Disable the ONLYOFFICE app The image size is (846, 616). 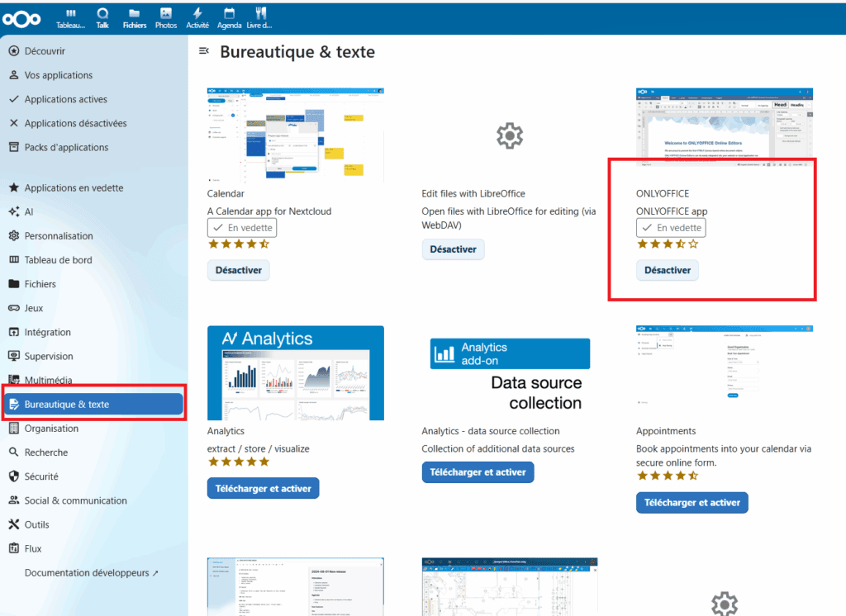(x=668, y=270)
